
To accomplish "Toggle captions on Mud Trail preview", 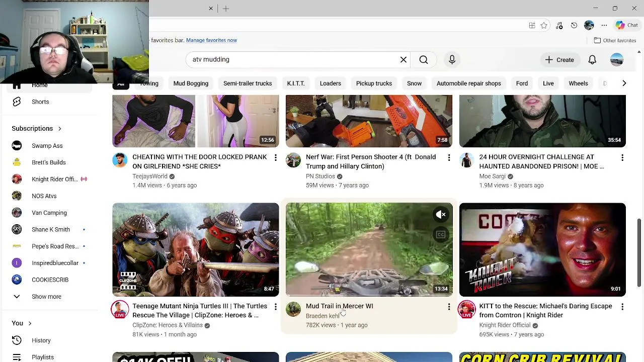I will click(x=441, y=234).
